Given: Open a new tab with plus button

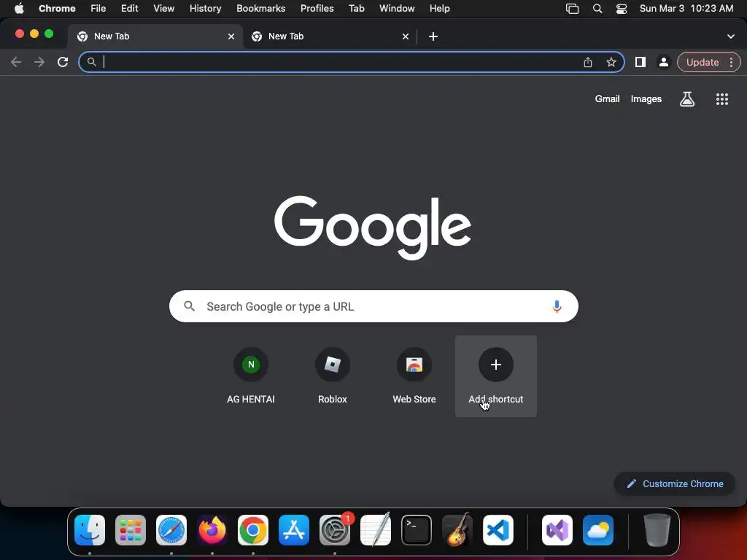Looking at the screenshot, I should tap(433, 36).
